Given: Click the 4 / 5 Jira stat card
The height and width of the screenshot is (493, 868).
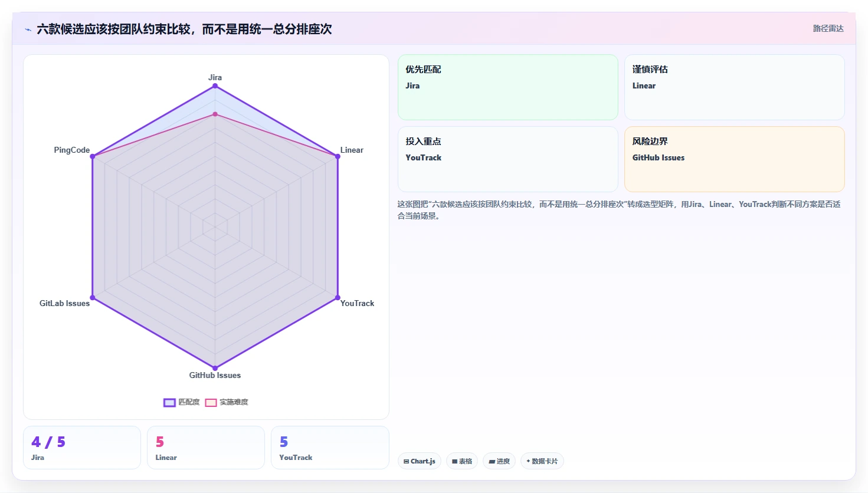Looking at the screenshot, I should coord(82,448).
